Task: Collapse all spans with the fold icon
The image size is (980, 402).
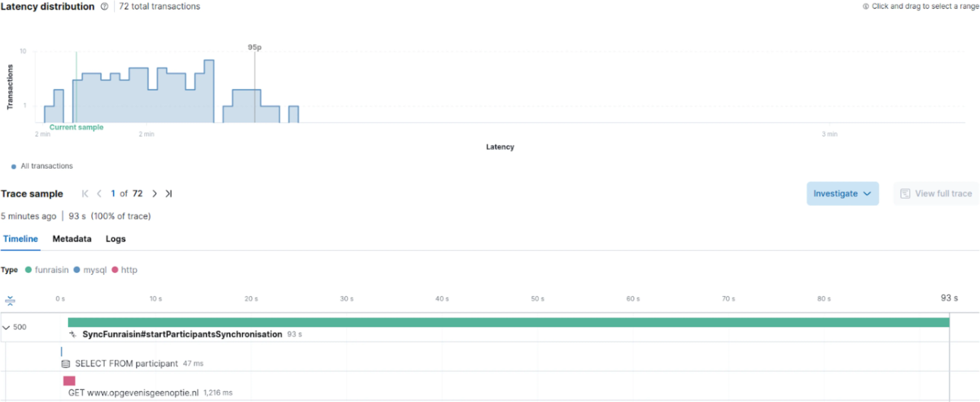Action: tap(10, 301)
